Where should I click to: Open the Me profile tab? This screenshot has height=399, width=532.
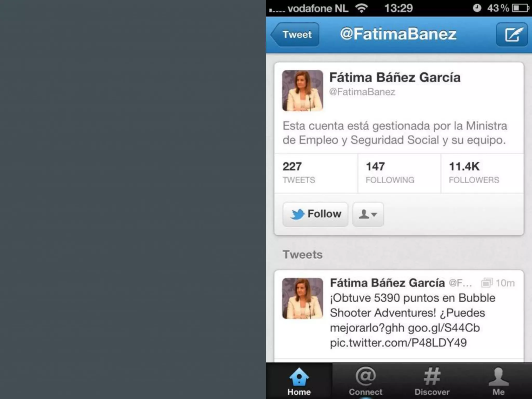tap(498, 381)
